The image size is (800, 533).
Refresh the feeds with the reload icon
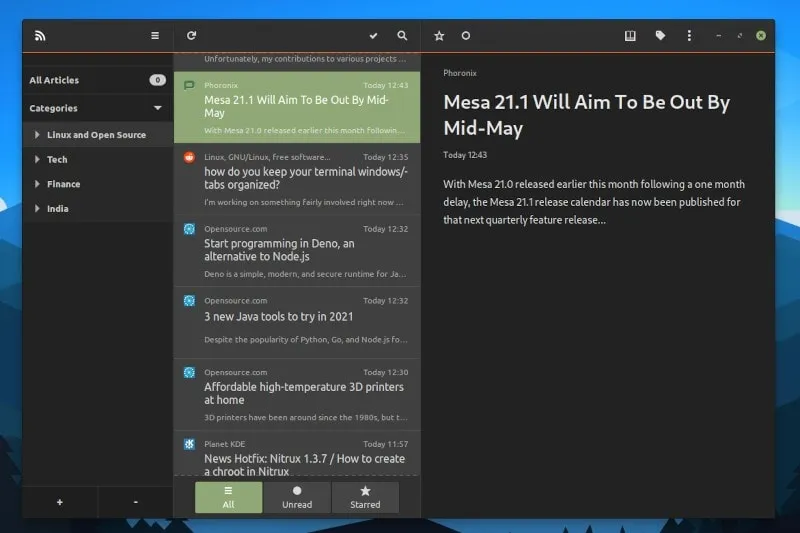point(191,36)
